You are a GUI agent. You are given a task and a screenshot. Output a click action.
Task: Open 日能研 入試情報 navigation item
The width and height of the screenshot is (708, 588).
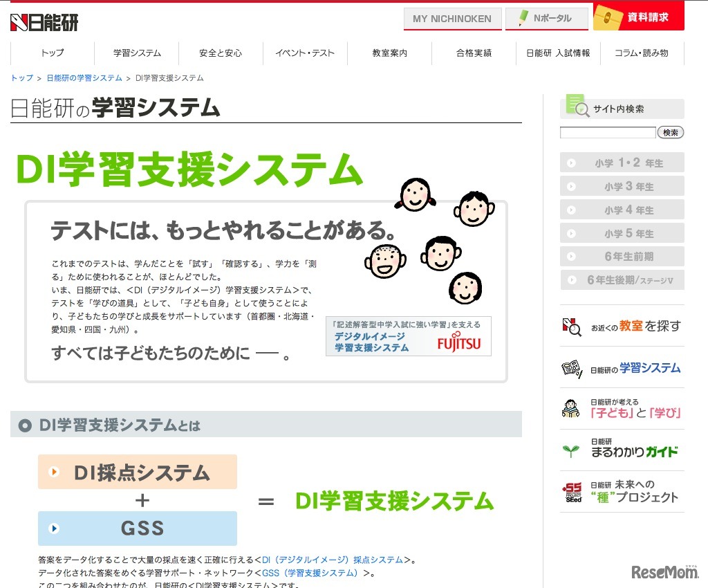tap(558, 53)
